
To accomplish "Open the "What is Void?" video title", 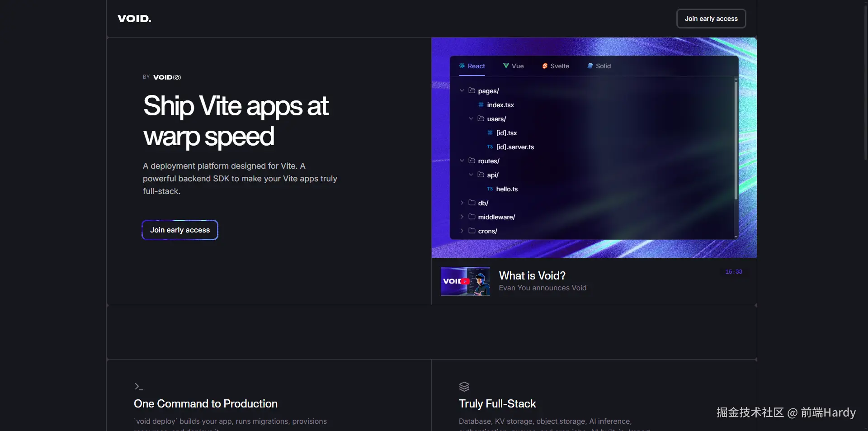I will 532,275.
